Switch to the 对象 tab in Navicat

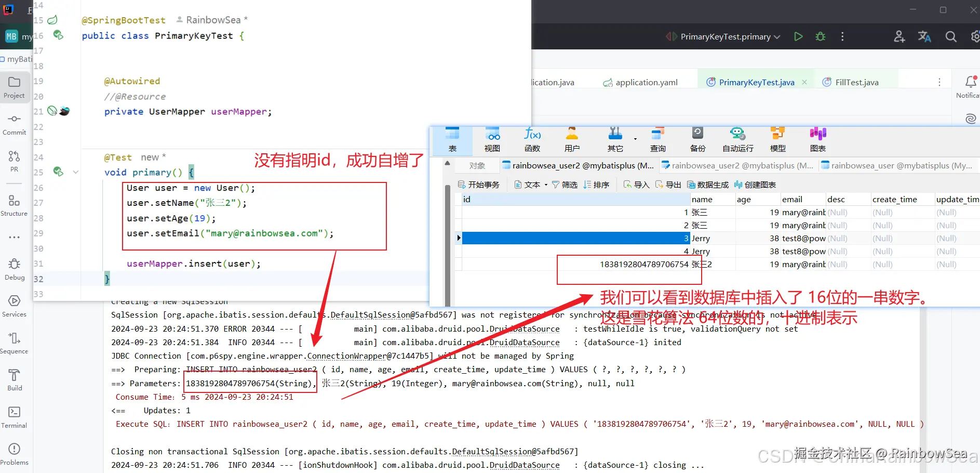coord(477,165)
